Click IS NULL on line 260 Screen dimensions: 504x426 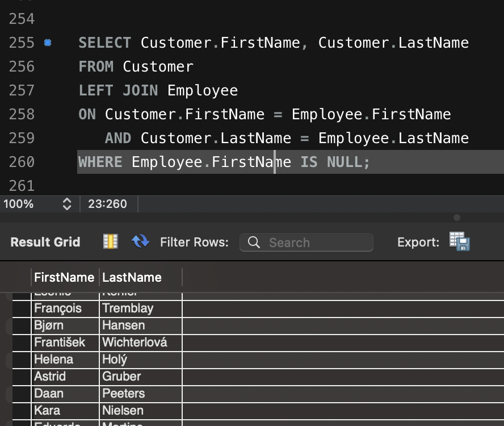(x=331, y=162)
